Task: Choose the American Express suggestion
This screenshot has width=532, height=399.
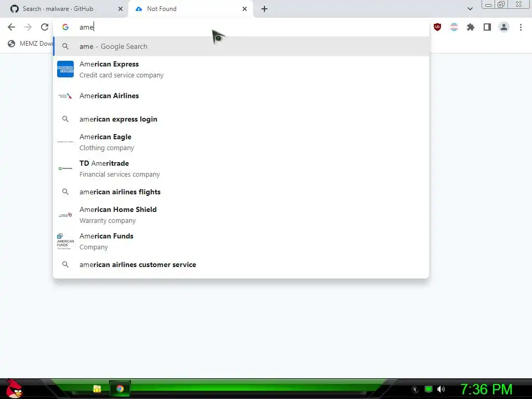Action: 241,69
